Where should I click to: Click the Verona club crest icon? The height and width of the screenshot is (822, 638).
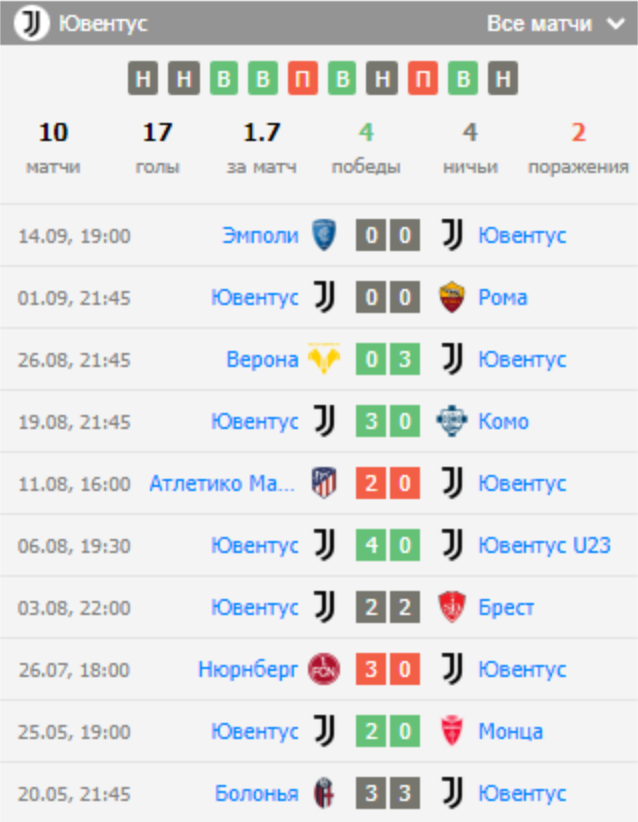[x=324, y=359]
